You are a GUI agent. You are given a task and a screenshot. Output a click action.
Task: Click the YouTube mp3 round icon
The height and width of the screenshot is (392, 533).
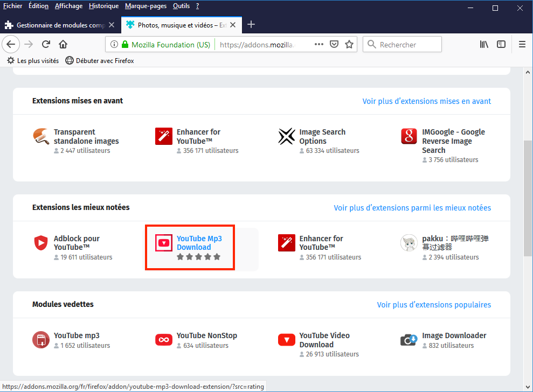coord(41,340)
